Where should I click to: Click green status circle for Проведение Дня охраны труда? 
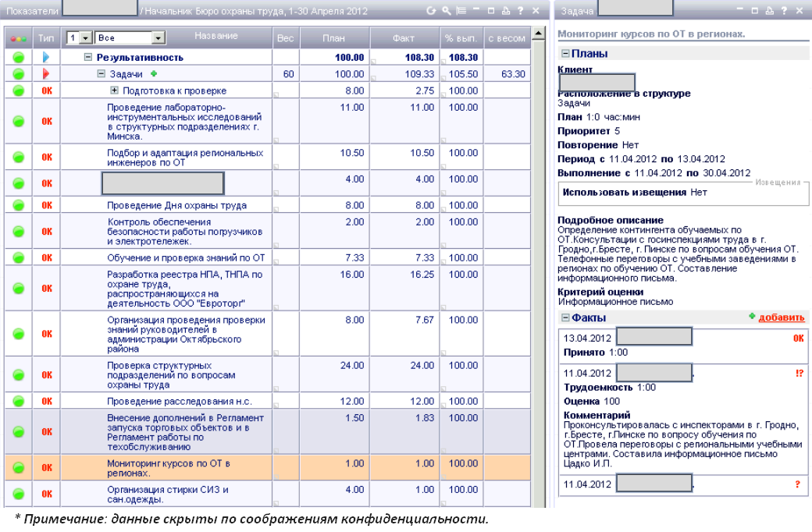click(x=18, y=205)
